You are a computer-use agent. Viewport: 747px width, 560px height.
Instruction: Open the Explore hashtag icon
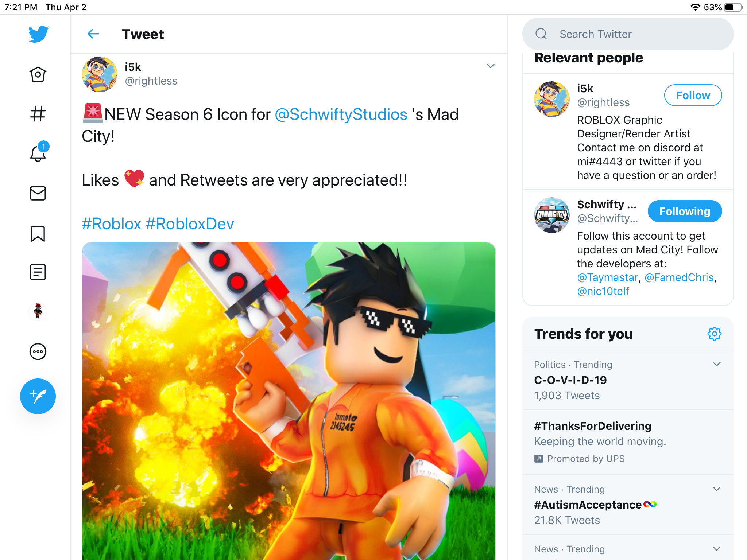[x=38, y=114]
